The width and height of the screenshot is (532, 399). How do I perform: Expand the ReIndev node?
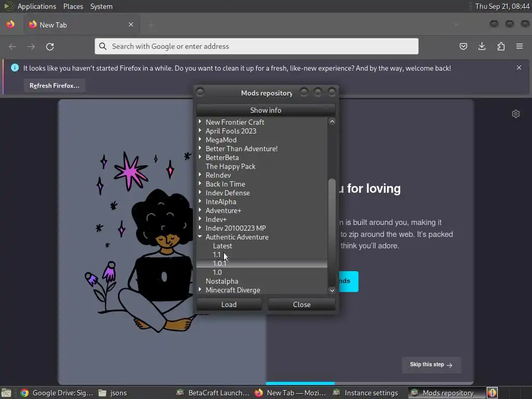200,175
